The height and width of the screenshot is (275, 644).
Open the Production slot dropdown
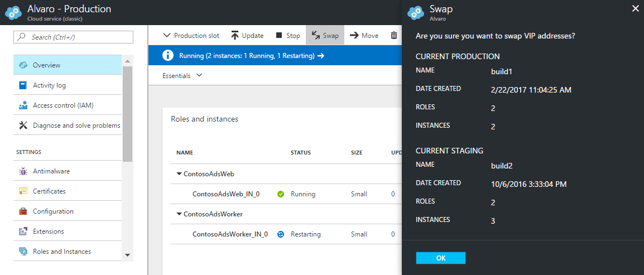coord(191,36)
